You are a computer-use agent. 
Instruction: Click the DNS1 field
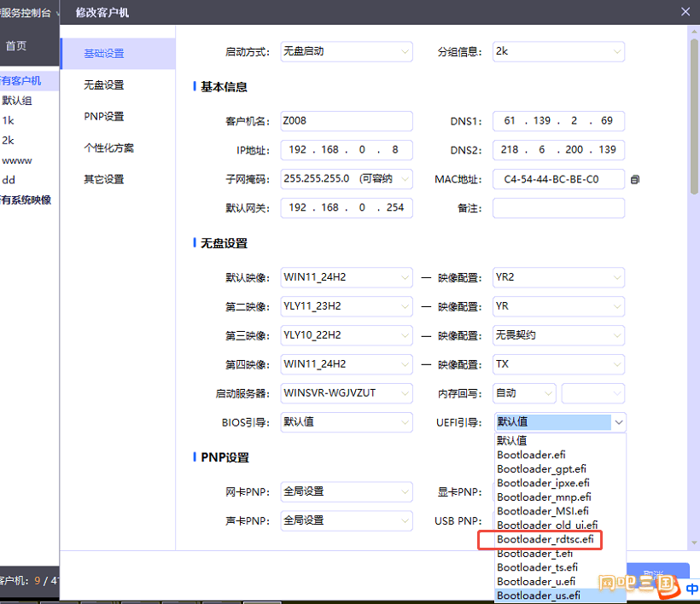tap(558, 121)
